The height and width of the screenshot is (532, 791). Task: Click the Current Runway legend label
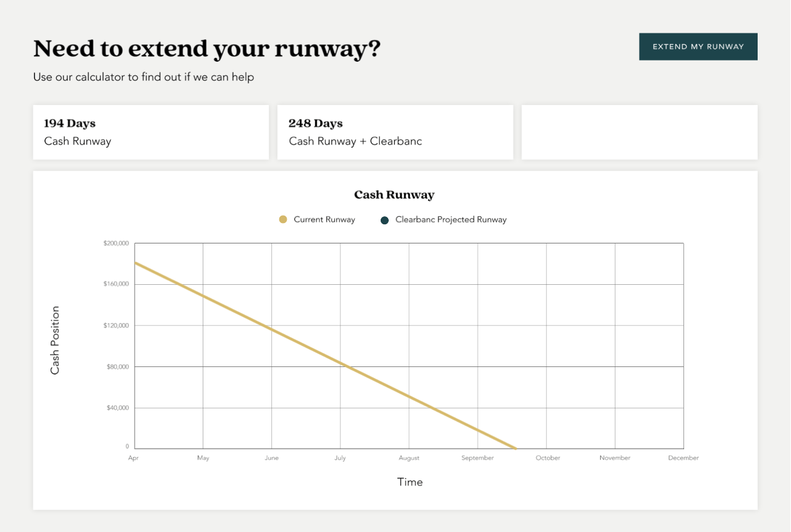pyautogui.click(x=324, y=219)
